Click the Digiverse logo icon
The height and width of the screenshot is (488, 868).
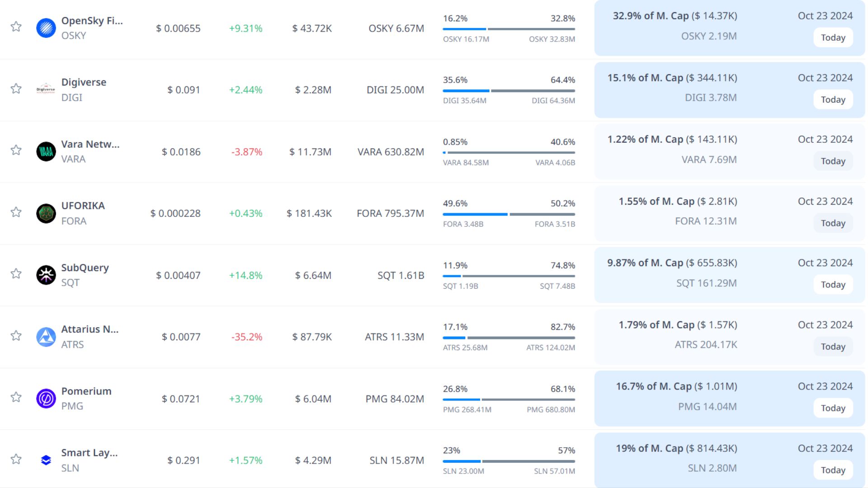[46, 89]
